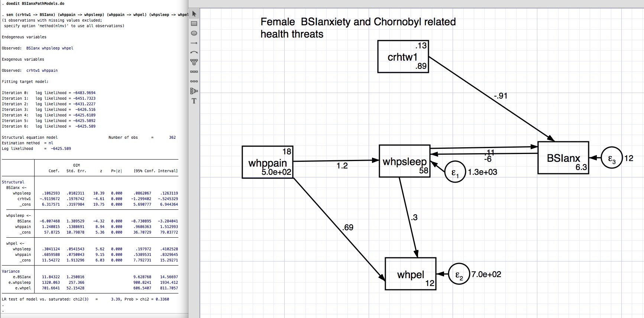Click the 1.3e+03 error variance value

click(x=482, y=172)
